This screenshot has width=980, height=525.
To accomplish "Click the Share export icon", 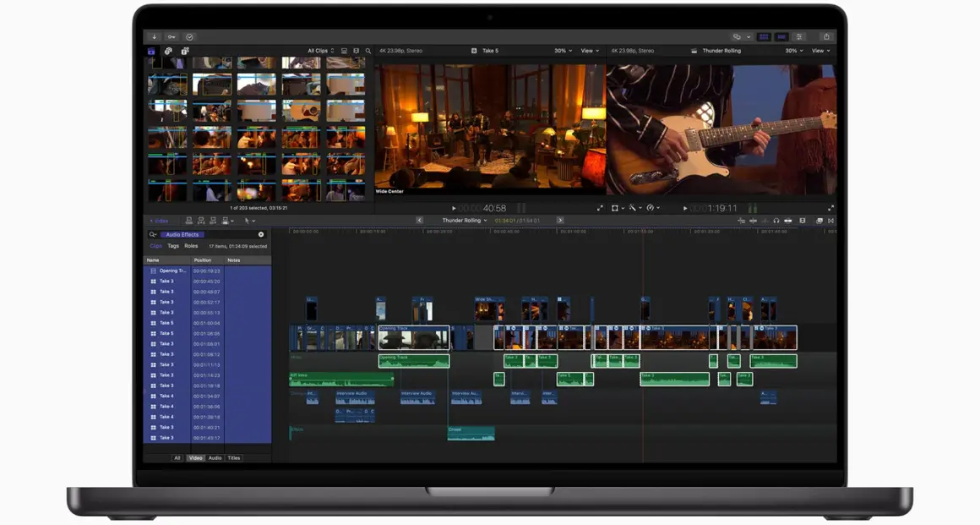I will (x=826, y=37).
